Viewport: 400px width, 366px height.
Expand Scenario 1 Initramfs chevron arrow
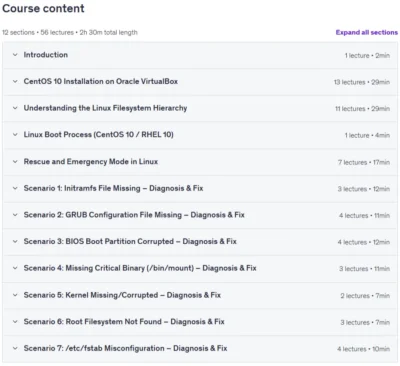[x=15, y=189]
